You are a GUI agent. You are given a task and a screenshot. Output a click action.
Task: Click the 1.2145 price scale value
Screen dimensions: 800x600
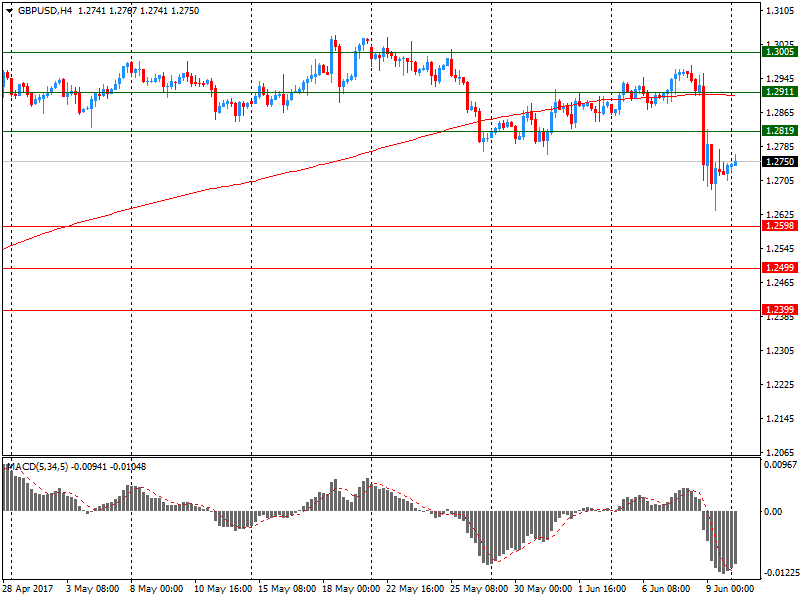781,419
